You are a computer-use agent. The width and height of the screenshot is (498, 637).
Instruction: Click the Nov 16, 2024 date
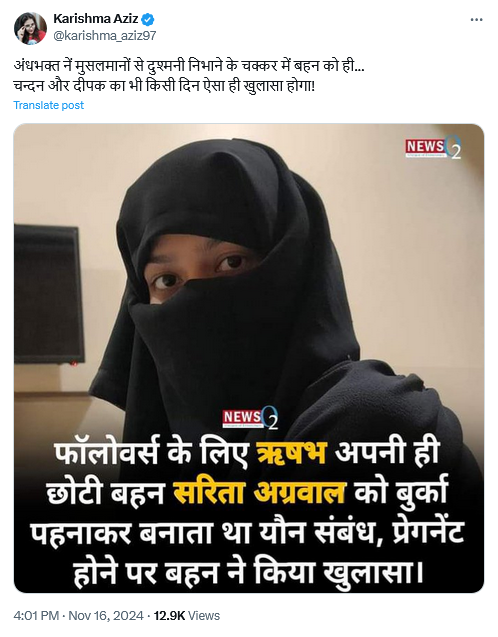pos(106,615)
